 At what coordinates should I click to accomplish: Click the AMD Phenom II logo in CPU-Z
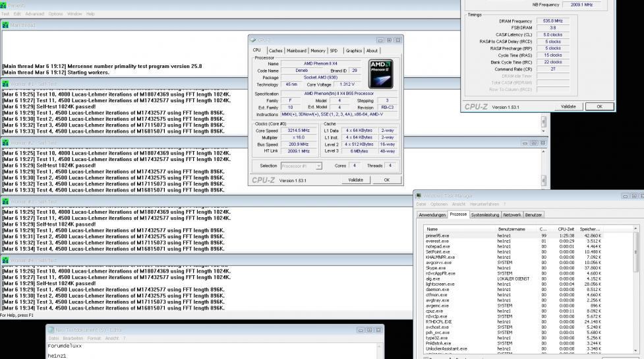(x=381, y=74)
